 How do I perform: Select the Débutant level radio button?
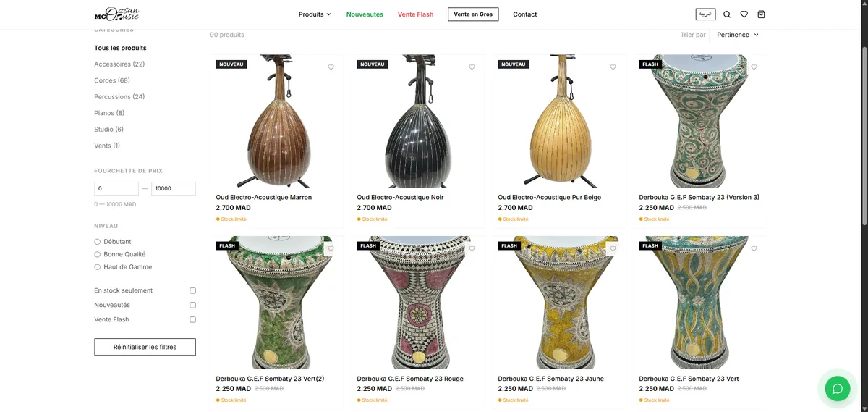pyautogui.click(x=98, y=242)
